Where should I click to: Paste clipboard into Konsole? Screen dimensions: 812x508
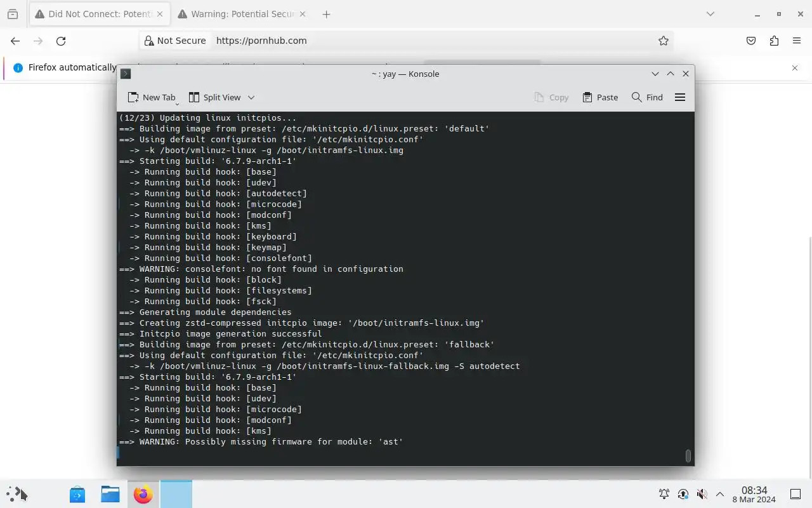[x=600, y=97]
